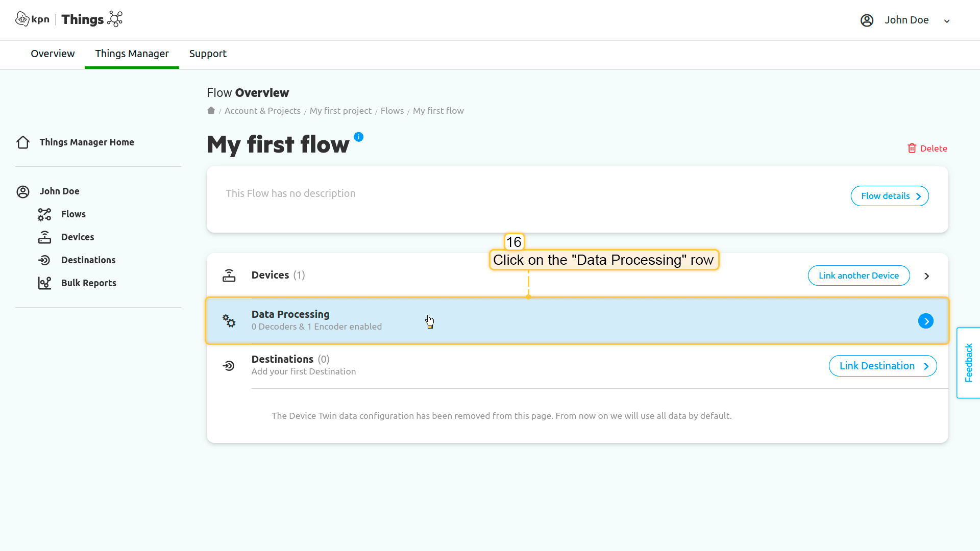Screen dimensions: 980x551
Task: Click the Devices sidebar icon
Action: (44, 237)
